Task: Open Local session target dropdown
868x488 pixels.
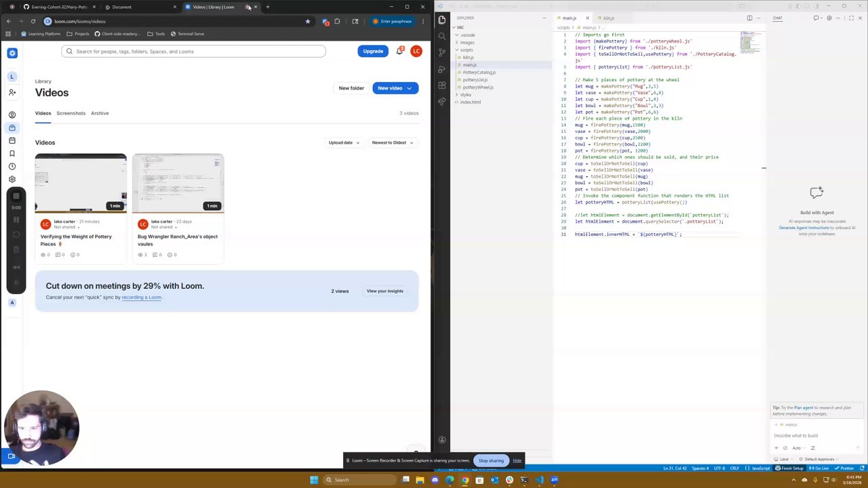Action: [784, 459]
